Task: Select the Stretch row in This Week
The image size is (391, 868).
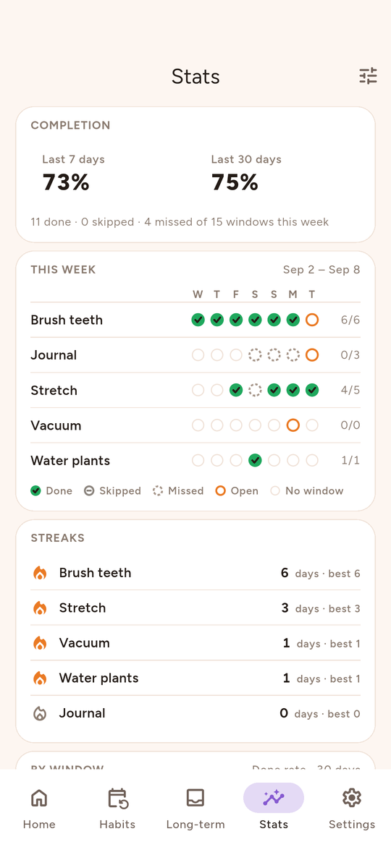Action: pos(195,391)
